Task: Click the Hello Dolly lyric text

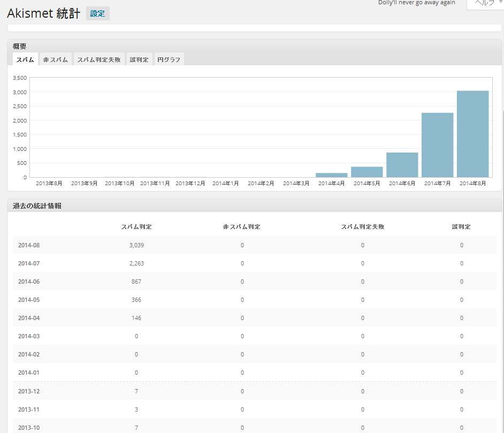Action: coord(417,3)
